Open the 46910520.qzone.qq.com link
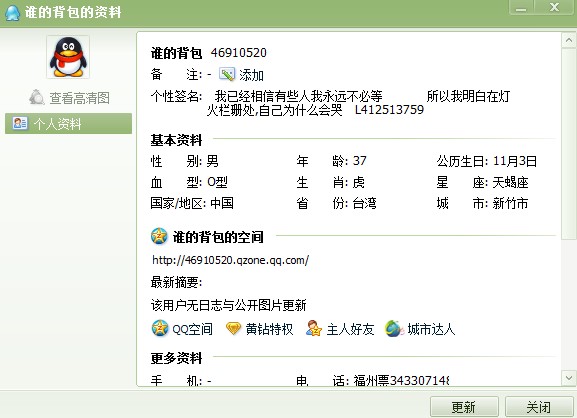The width and height of the screenshot is (577, 418). pos(230,260)
